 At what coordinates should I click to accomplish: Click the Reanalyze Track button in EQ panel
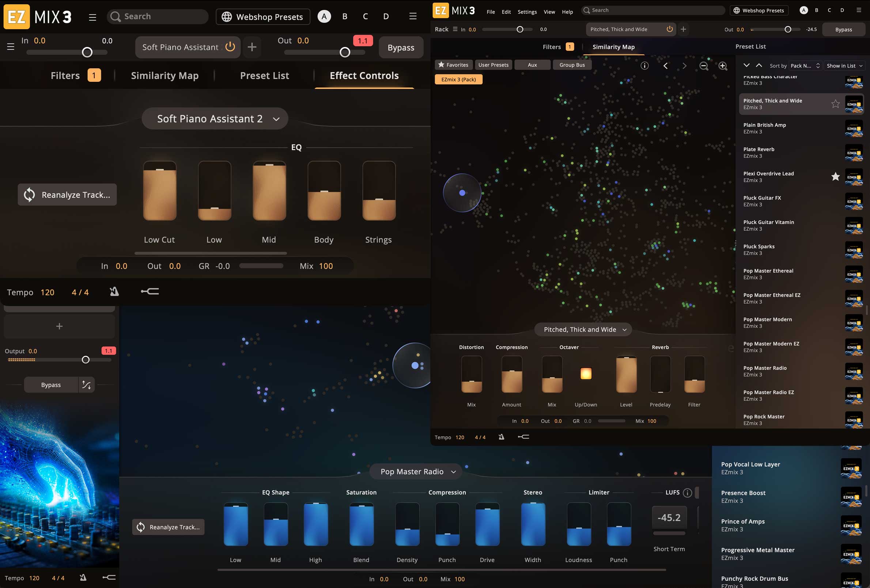coord(67,195)
